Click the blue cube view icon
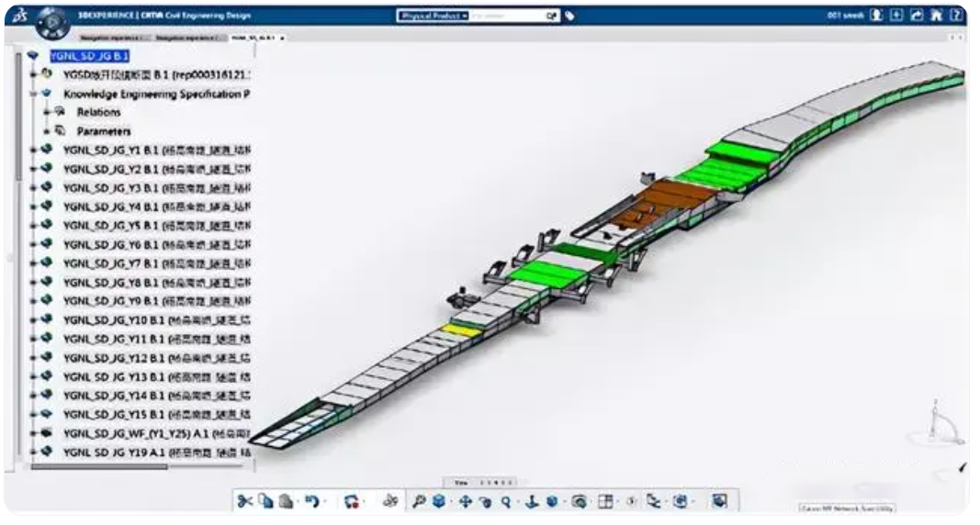The image size is (980, 525). (x=439, y=501)
